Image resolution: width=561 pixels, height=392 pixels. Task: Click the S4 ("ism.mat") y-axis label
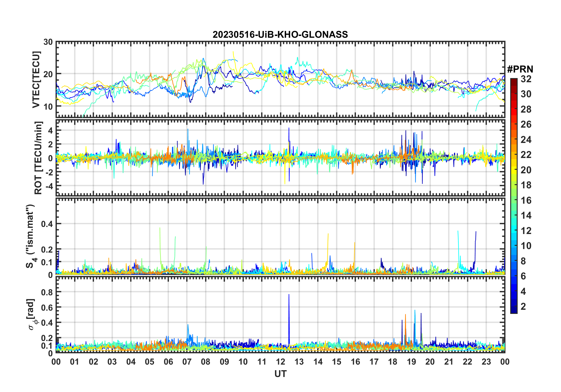click(x=31, y=236)
